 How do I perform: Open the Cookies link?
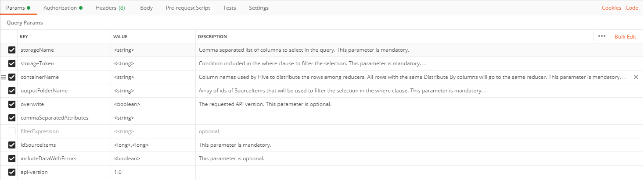coord(611,8)
